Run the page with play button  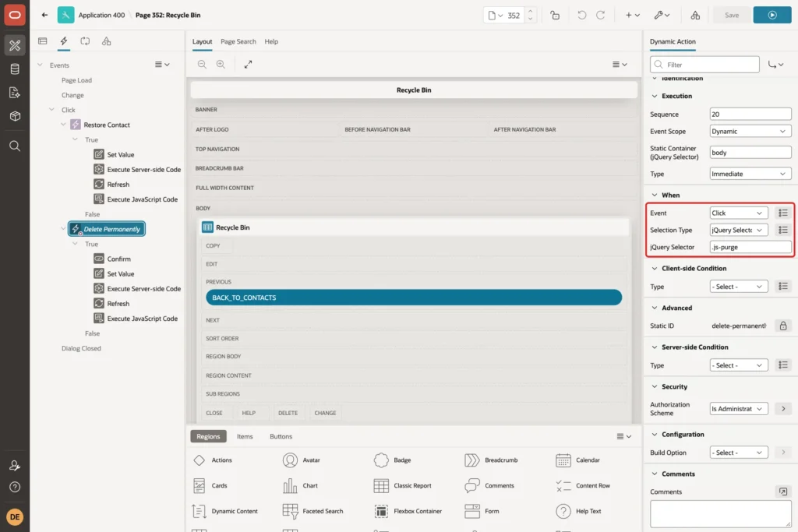coord(772,16)
